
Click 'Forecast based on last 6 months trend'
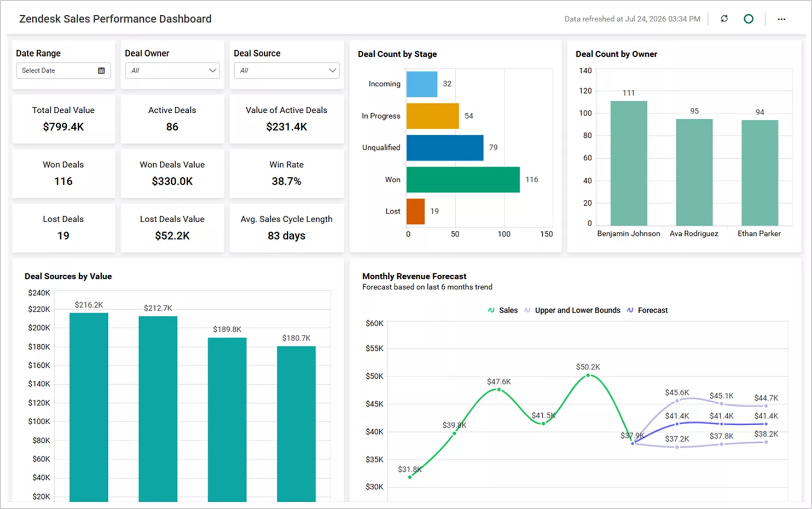pyautogui.click(x=427, y=287)
